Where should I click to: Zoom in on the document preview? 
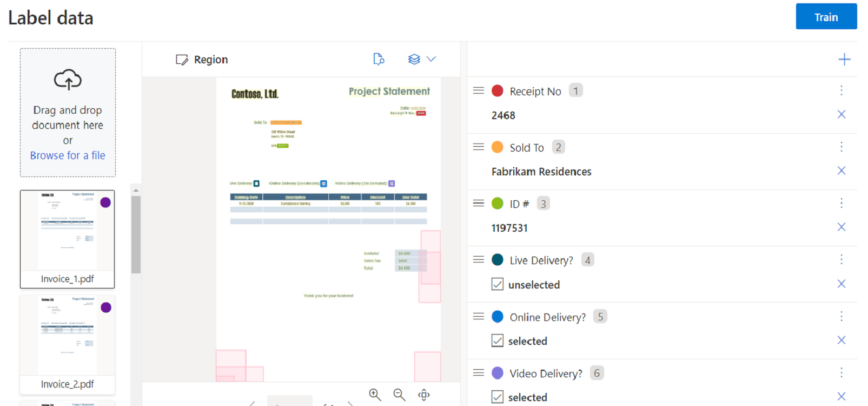coord(375,395)
